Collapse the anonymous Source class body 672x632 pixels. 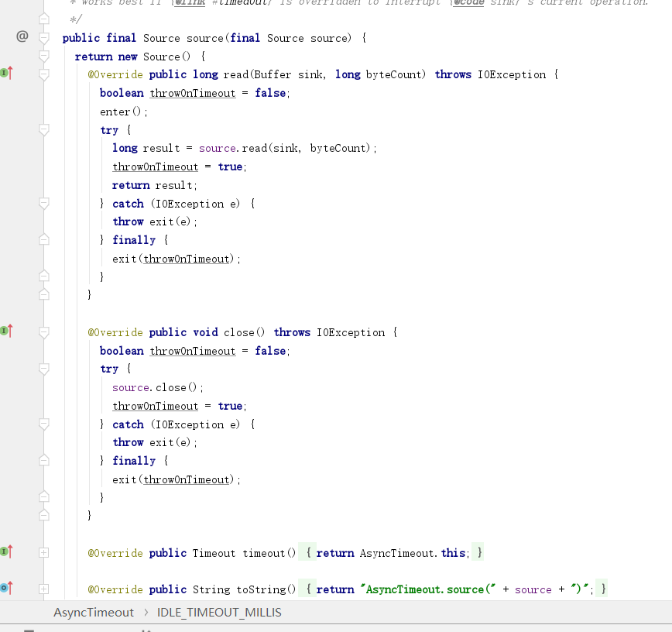point(44,56)
